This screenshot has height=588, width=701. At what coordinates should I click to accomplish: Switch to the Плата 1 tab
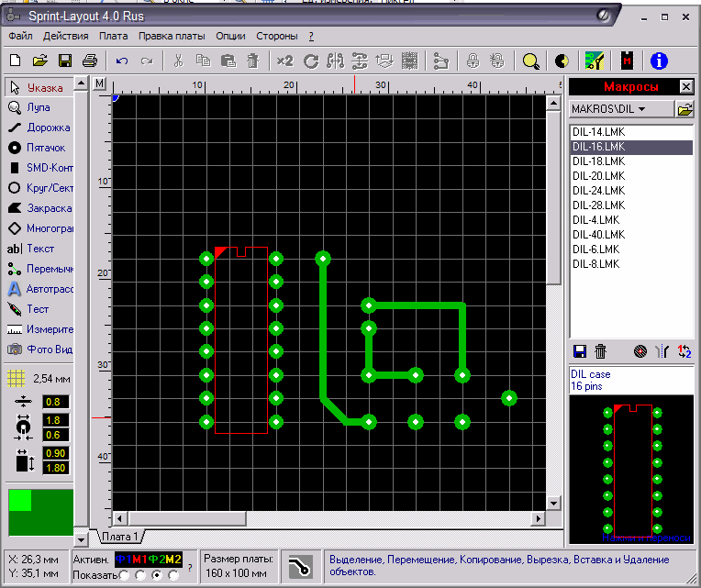tap(120, 536)
